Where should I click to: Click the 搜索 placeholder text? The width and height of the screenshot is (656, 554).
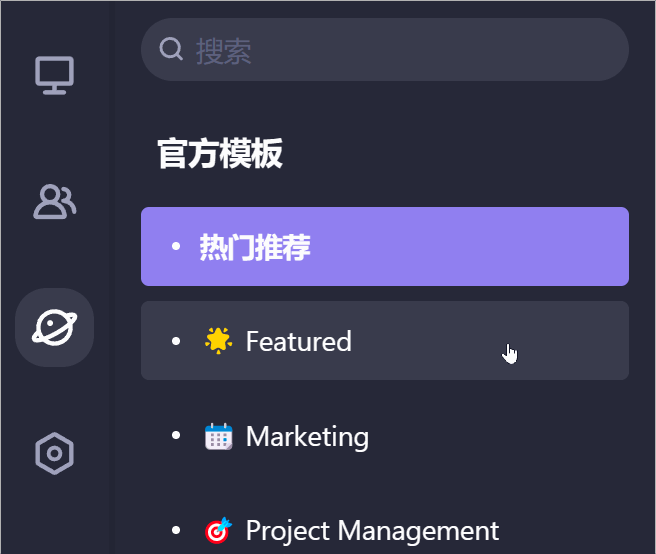(223, 51)
